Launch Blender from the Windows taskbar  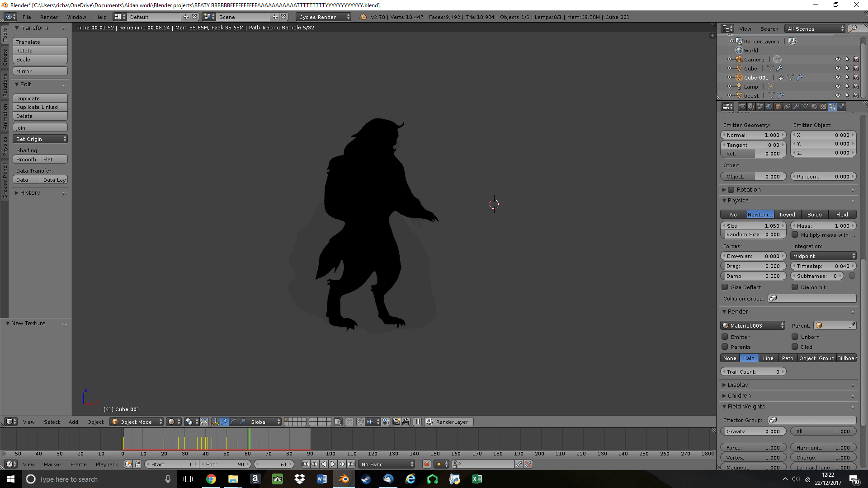(344, 479)
